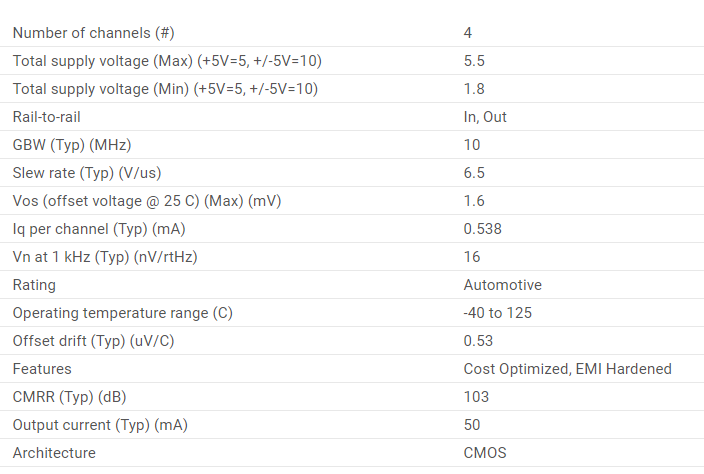Select the 1.8 minimum supply voltage value
The height and width of the screenshot is (474, 704).
474,89
